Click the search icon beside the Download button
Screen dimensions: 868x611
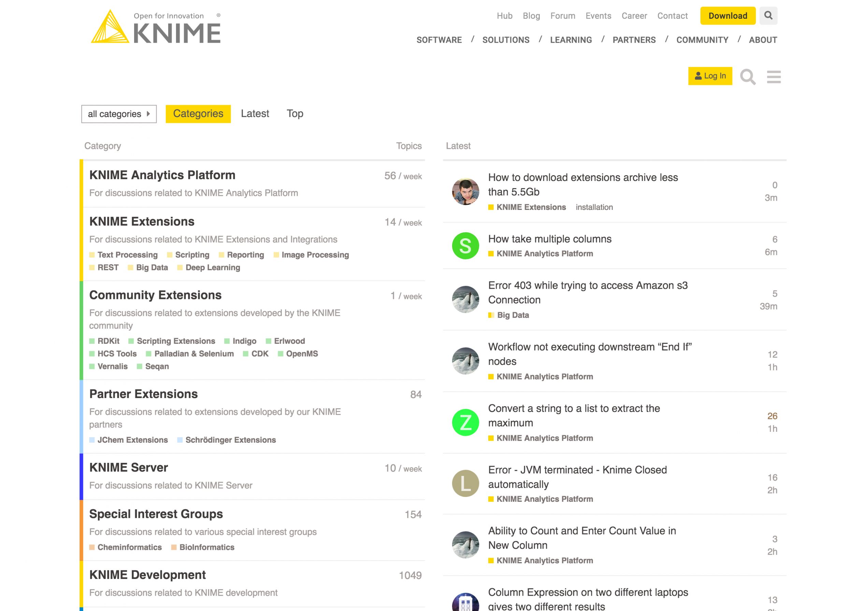coord(768,15)
